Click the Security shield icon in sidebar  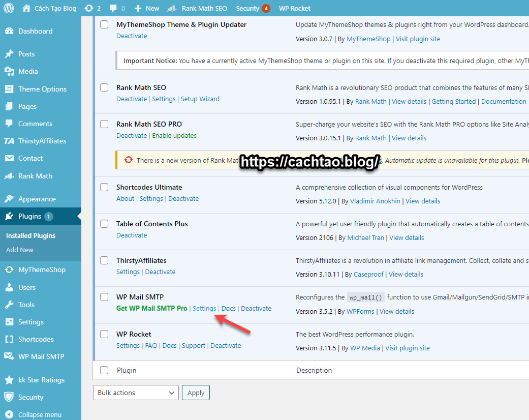click(x=10, y=397)
